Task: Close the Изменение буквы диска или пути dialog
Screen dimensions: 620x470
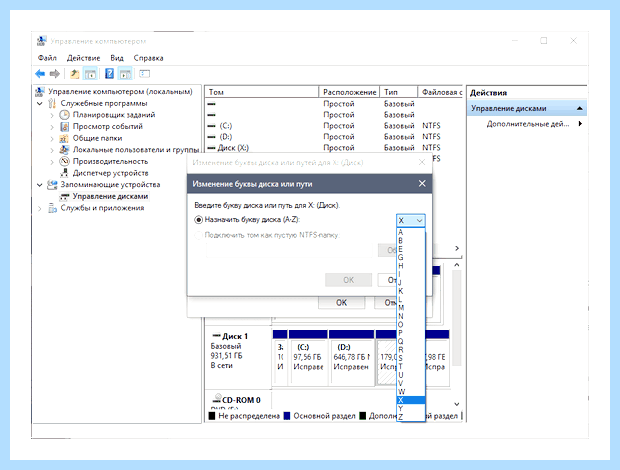Action: point(422,183)
